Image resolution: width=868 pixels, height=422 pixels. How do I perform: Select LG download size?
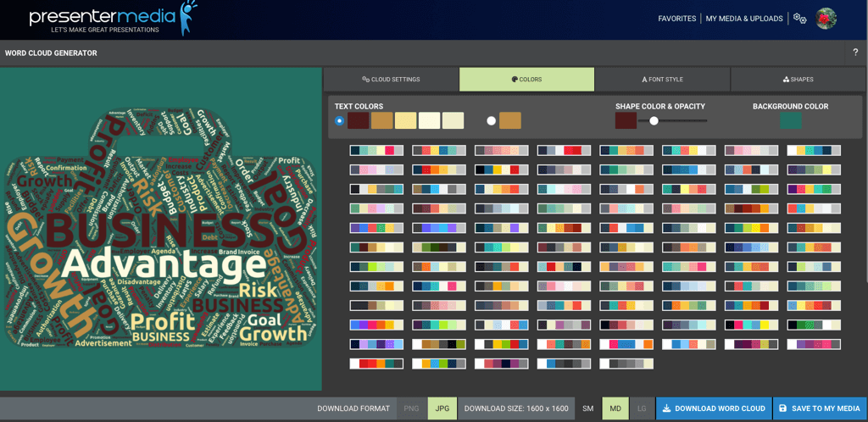click(x=642, y=408)
